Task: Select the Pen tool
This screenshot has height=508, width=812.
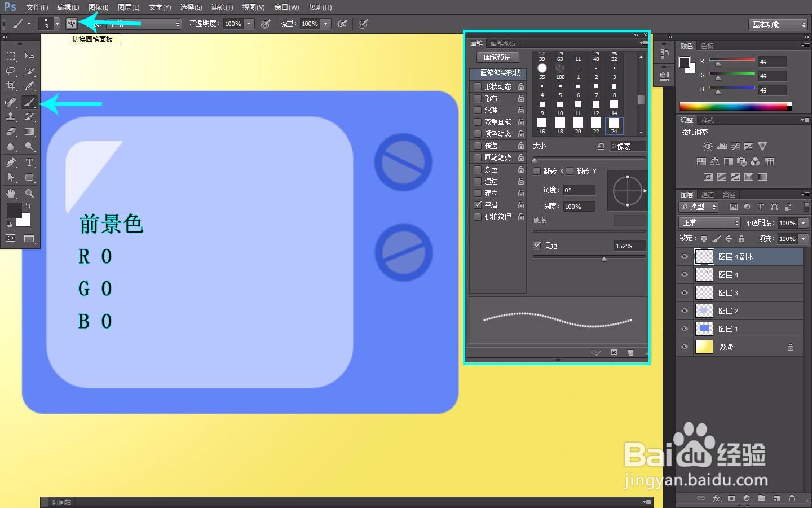Action: tap(11, 163)
